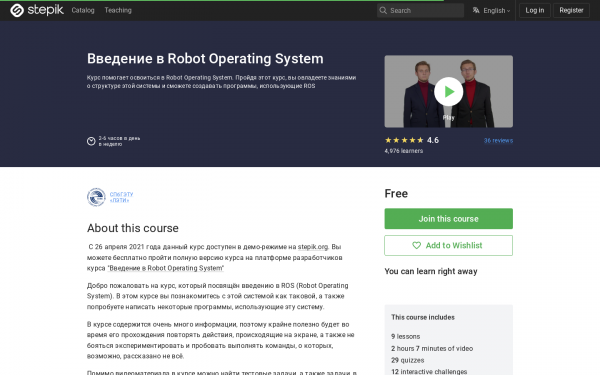This screenshot has height=375, width=600.
Task: Open the 36 reviews link
Action: click(498, 140)
